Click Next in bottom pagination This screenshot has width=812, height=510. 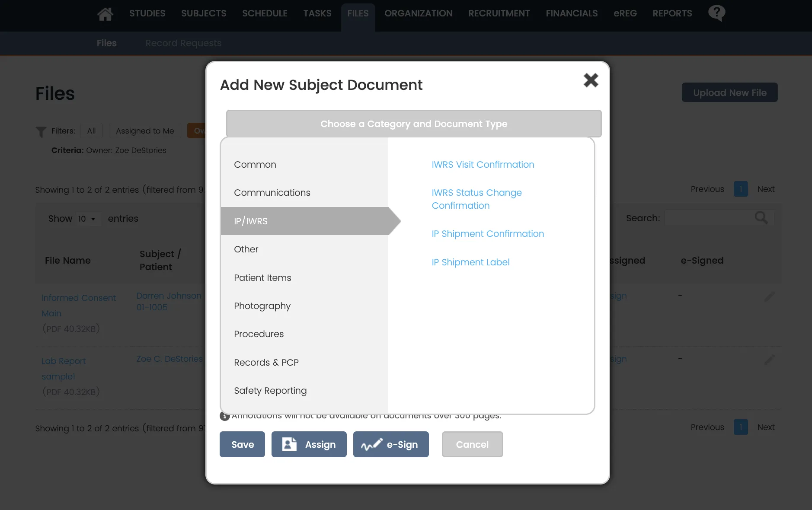[766, 427]
